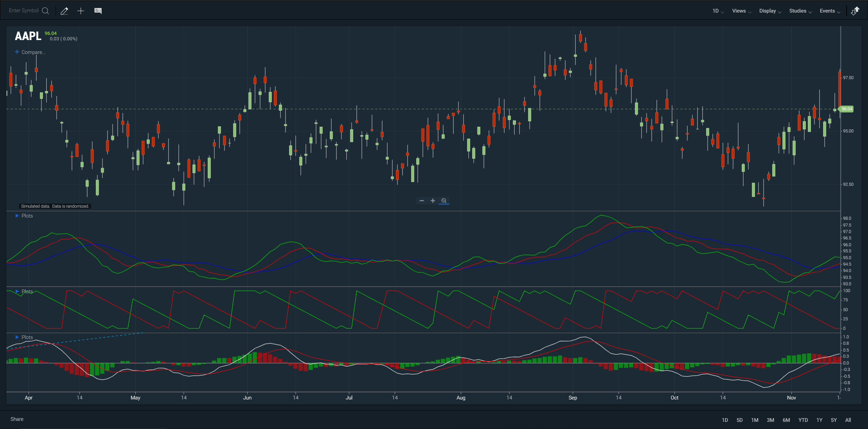Select the pencil drawing tool

[64, 11]
